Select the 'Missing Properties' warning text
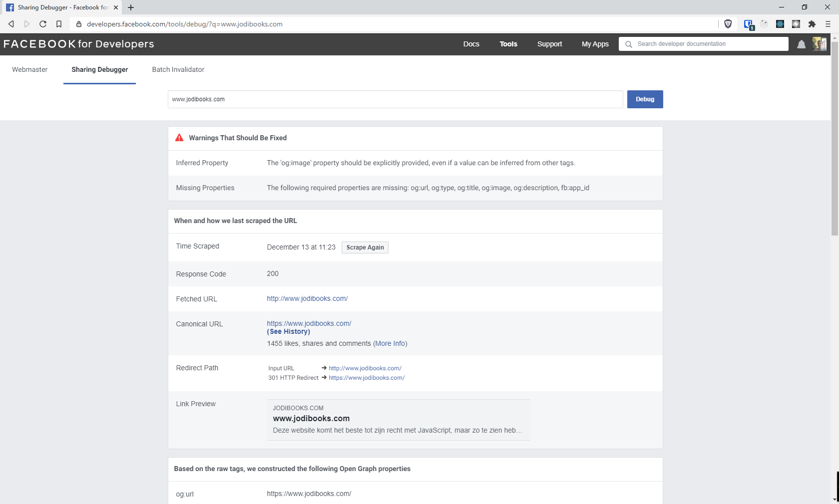The width and height of the screenshot is (839, 504). (428, 188)
